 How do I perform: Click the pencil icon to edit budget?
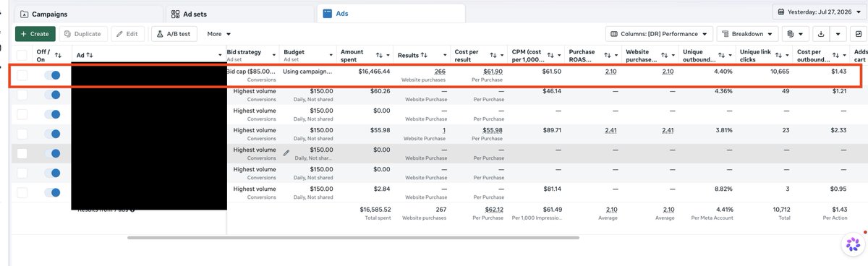point(286,153)
